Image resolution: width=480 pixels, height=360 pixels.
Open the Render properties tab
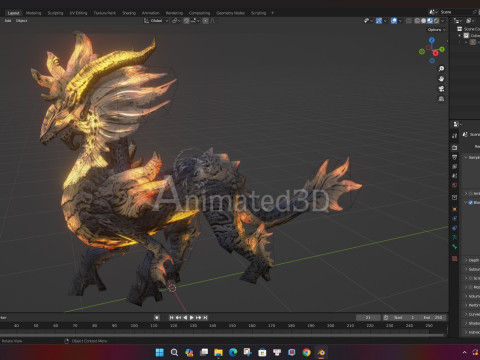pyautogui.click(x=454, y=147)
